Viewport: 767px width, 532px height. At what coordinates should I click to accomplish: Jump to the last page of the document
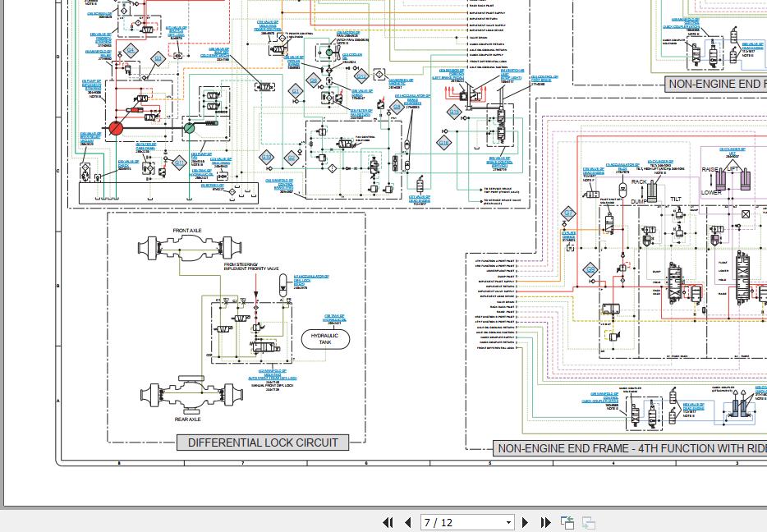pos(545,523)
